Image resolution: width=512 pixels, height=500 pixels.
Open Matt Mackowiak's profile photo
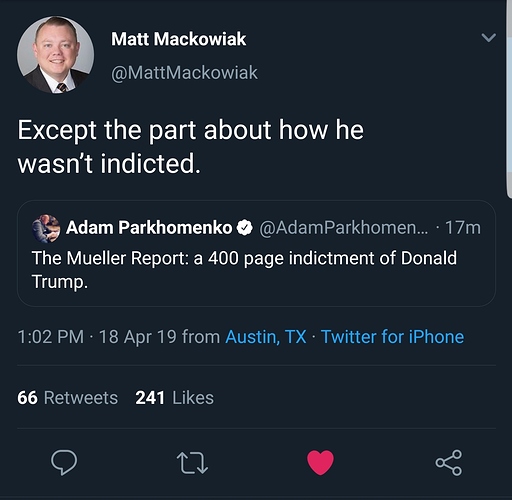(x=55, y=54)
